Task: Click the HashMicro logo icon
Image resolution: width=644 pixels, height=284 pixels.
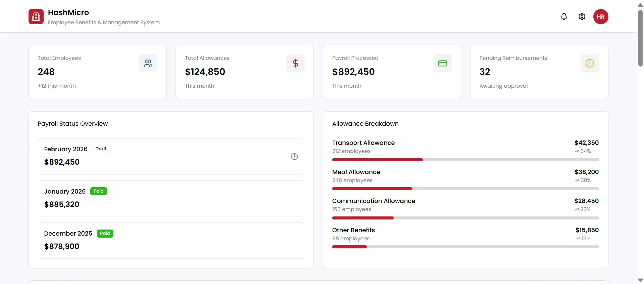Action: (x=36, y=17)
